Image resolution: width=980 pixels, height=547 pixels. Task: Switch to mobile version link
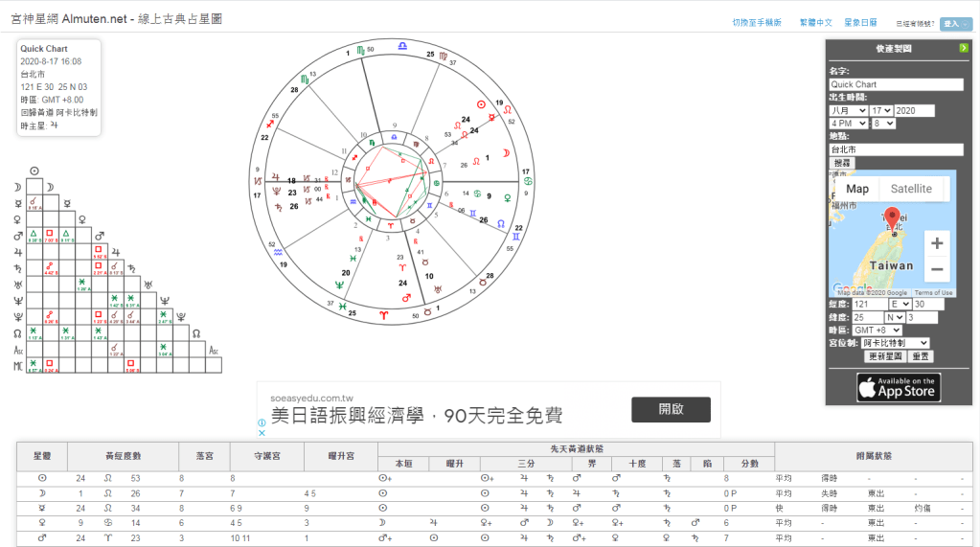coord(757,23)
